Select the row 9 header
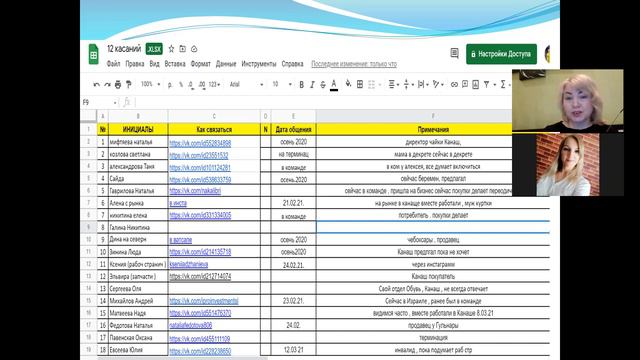The width and height of the screenshot is (640, 360). [x=89, y=227]
